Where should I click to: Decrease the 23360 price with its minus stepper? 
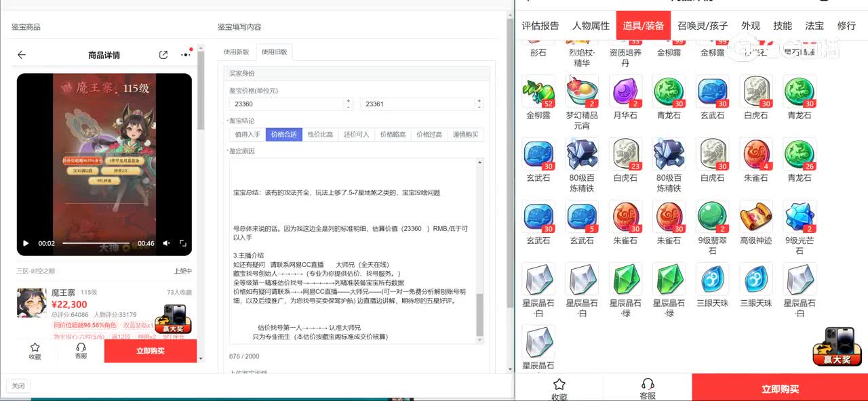(x=349, y=107)
